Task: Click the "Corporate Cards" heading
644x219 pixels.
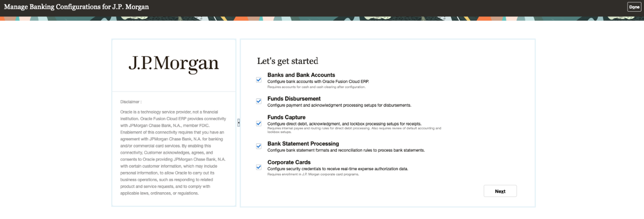Action: click(x=289, y=162)
